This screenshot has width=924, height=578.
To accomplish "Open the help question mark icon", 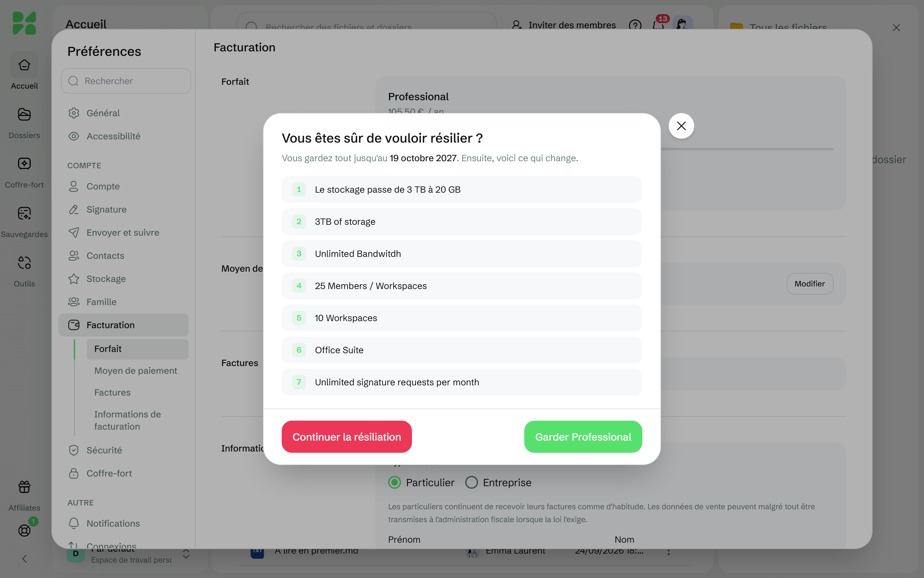I will [635, 25].
